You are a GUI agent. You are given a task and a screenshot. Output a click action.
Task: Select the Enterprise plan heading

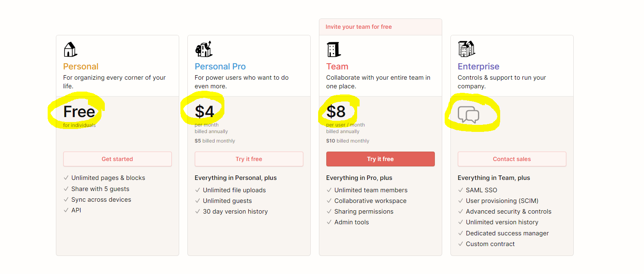click(479, 67)
